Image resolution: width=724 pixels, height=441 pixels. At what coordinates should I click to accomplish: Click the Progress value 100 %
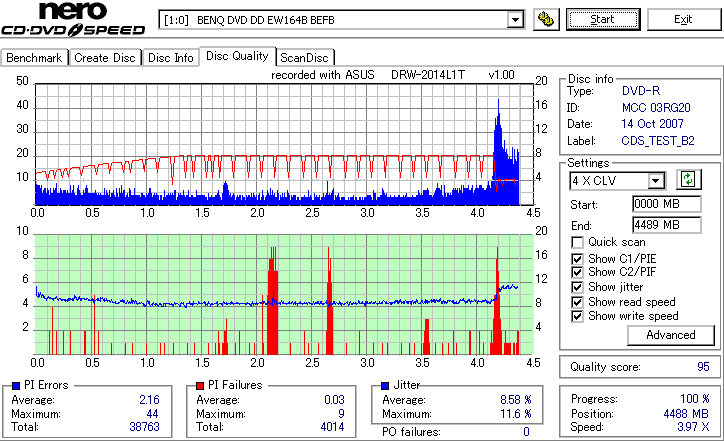pos(694,399)
